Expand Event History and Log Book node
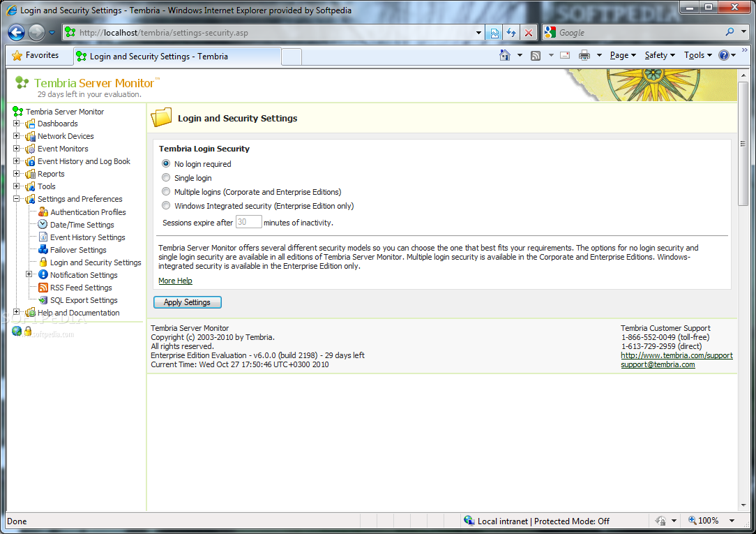 tap(17, 161)
